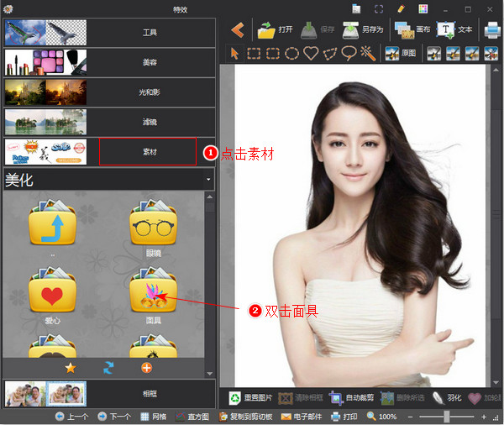Viewport: 504px width, 425px height.
Task: Click the image canvas scroll-down arrow
Action: tap(496, 382)
